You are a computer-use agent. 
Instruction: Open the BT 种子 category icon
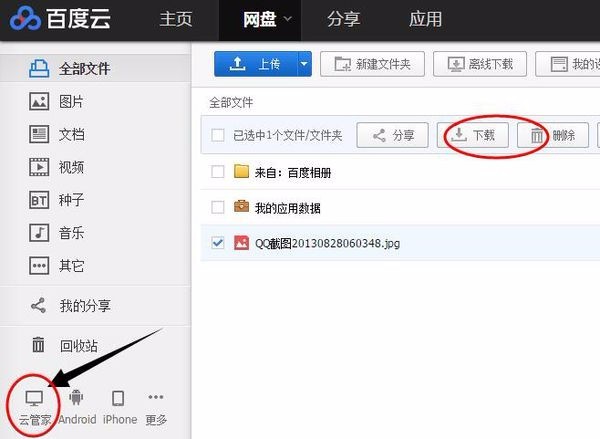pos(39,200)
